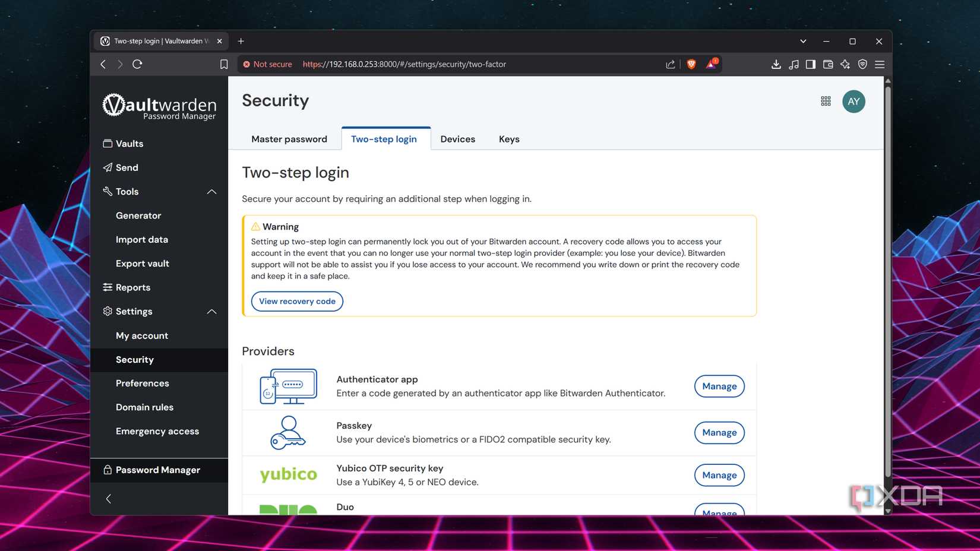Open the browser tab search dropdown
The width and height of the screenshot is (980, 551).
(x=803, y=41)
